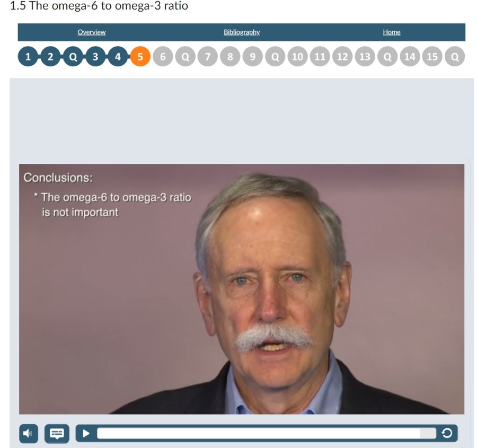477x448 pixels.
Task: Click the video frame of the speaker
Action: click(x=242, y=289)
